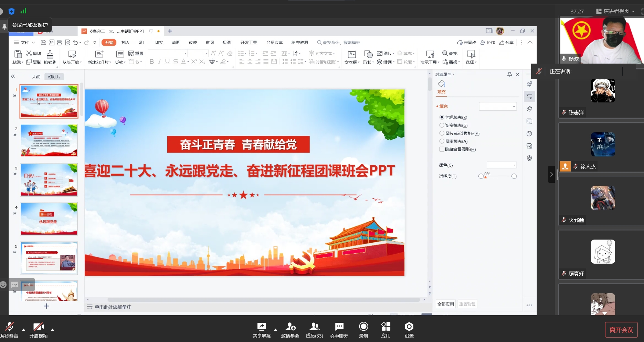Viewport: 644px width, 342px height.
Task: Click the Share (分享) button
Action: click(x=506, y=43)
